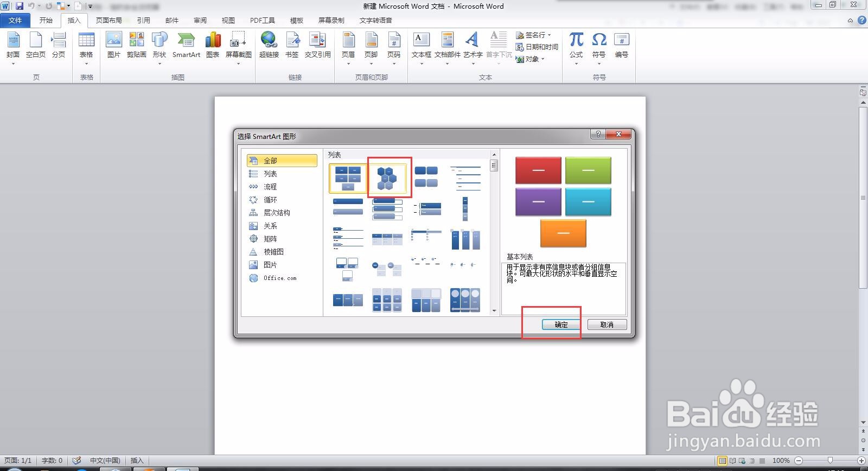The height and width of the screenshot is (471, 868).
Task: Insert a cross-reference (交叉引用)
Action: pyautogui.click(x=317, y=46)
